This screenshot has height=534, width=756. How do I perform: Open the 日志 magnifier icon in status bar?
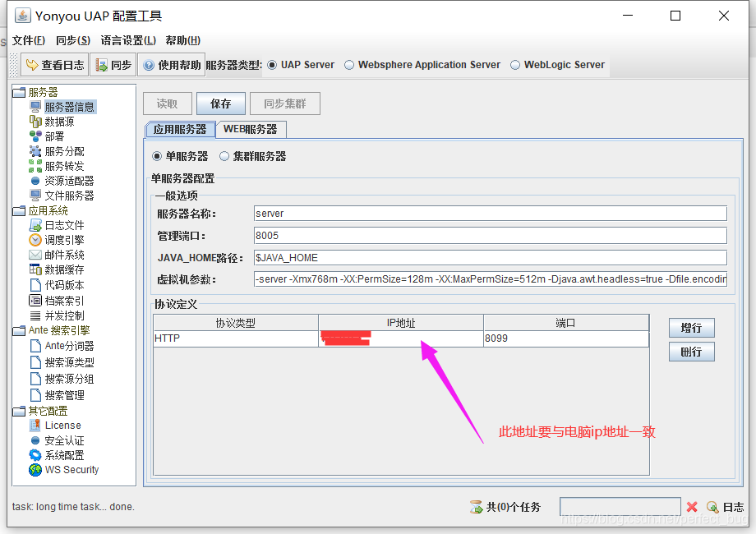click(712, 507)
